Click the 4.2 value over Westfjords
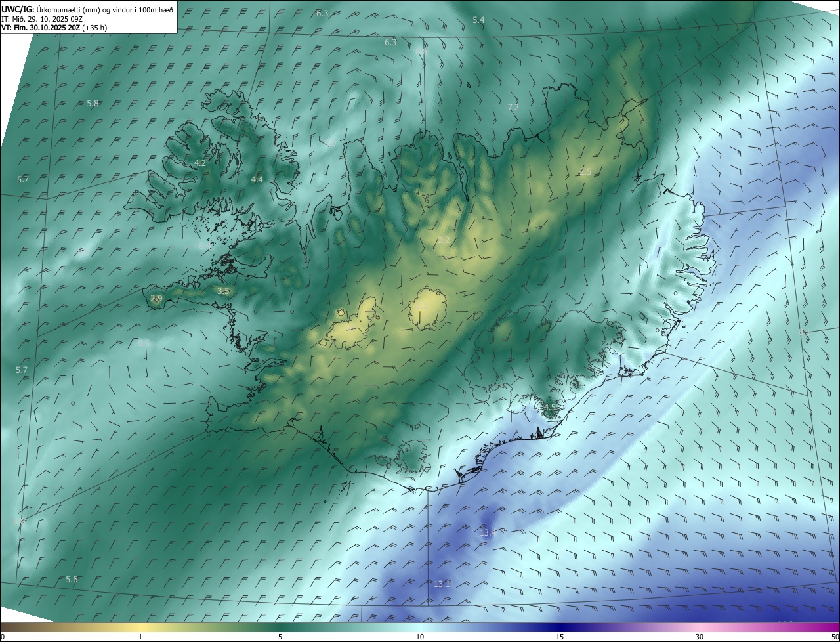 point(200,163)
